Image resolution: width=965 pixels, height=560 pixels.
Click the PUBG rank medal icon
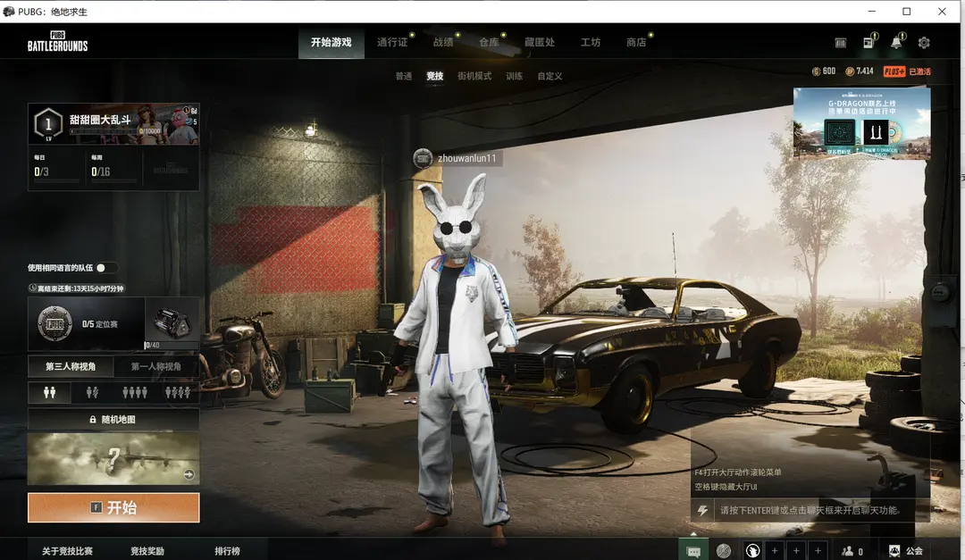[55, 323]
